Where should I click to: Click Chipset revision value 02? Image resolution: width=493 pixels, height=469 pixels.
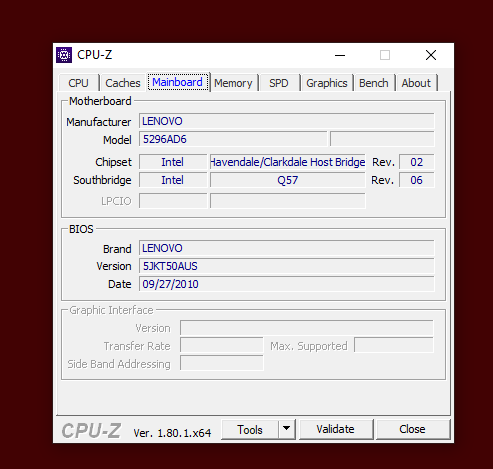tap(417, 162)
